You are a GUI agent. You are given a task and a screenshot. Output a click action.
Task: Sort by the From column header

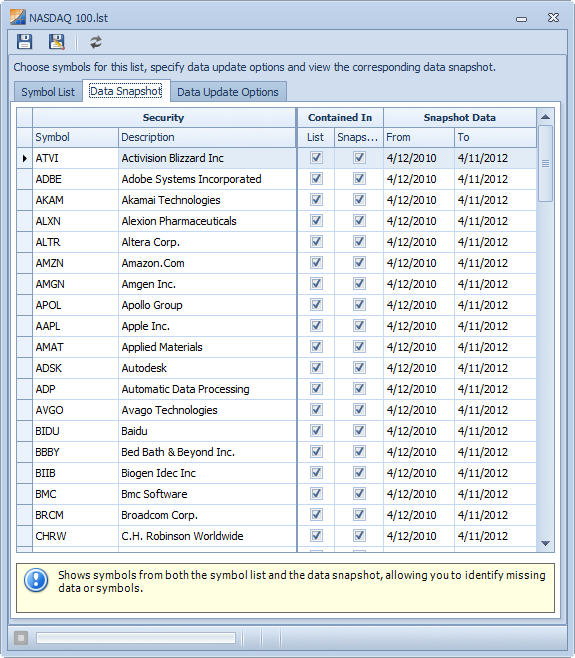(419, 137)
